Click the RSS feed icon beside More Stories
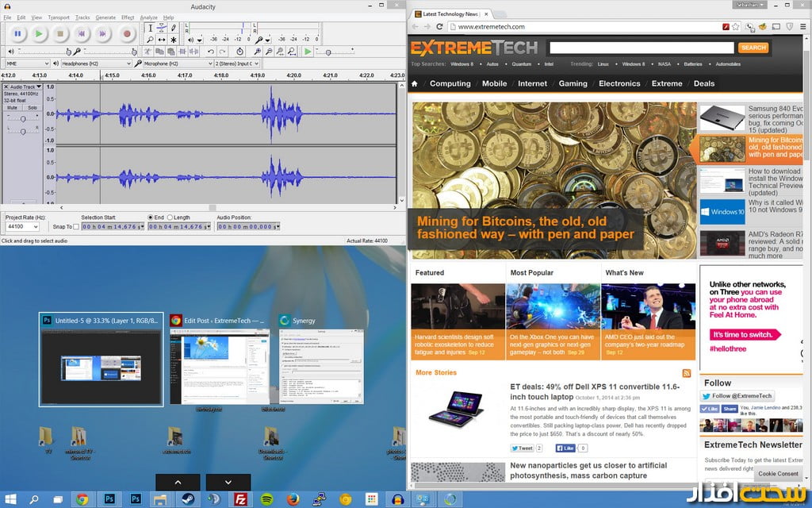Screen dimensions: 812x508 (687, 373)
